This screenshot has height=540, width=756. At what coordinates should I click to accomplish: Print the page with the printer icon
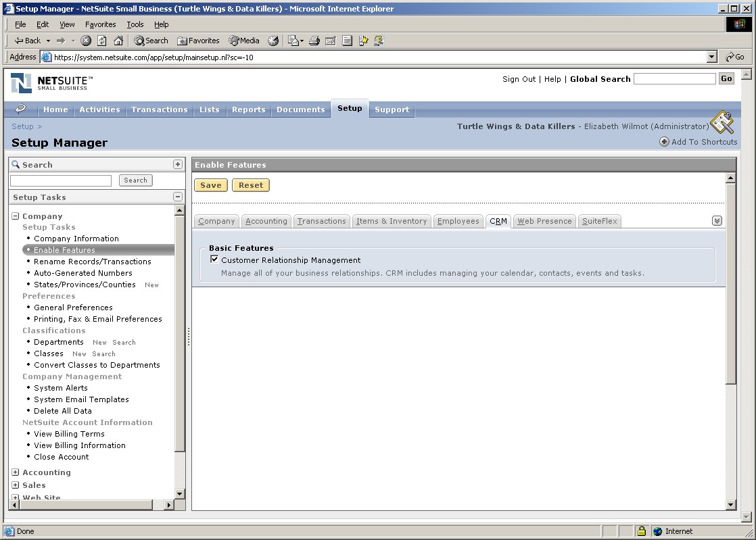[x=314, y=41]
